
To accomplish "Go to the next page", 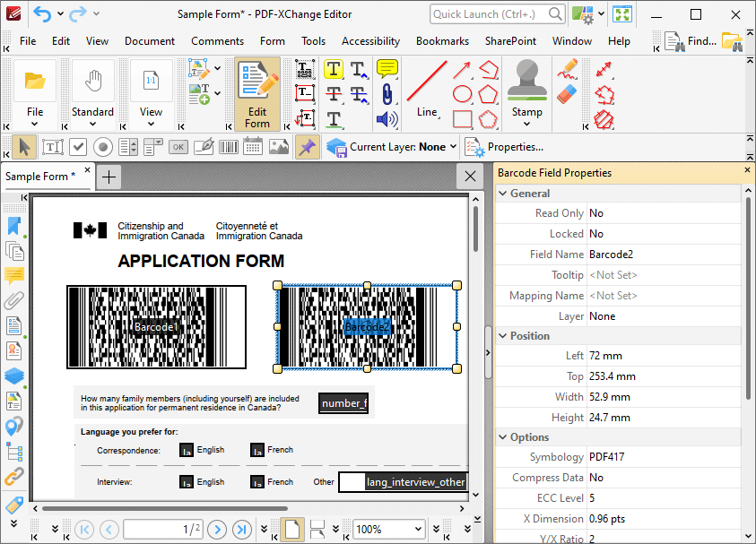I will pos(217,530).
